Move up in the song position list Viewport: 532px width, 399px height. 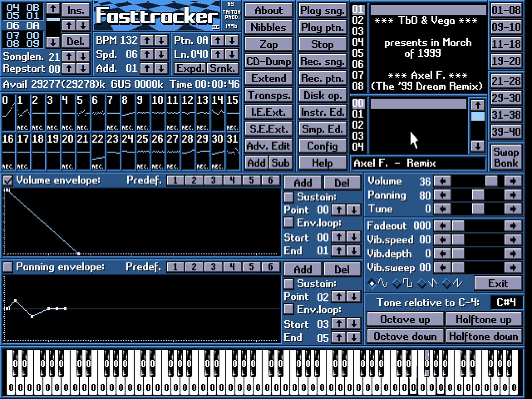[53, 8]
